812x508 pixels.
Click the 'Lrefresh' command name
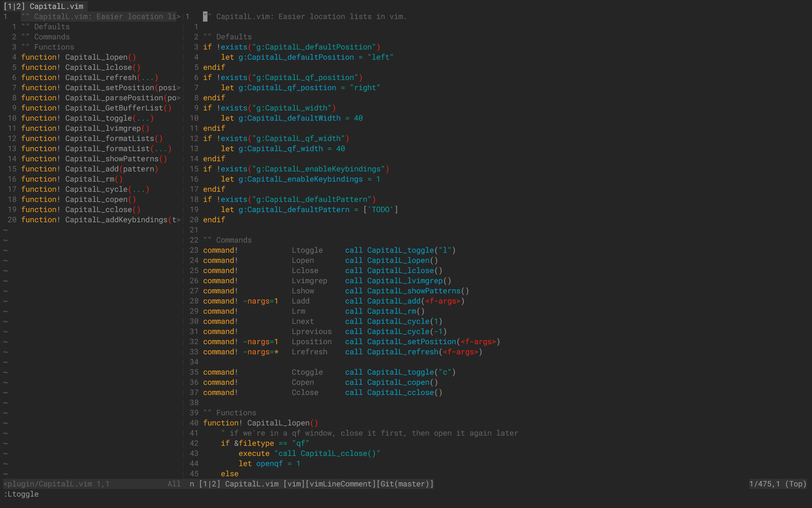tap(309, 352)
